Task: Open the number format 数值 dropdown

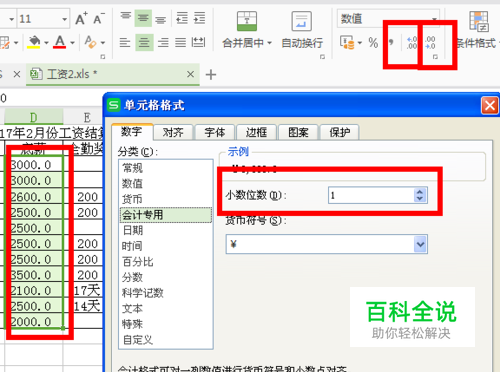Action: 434,19
